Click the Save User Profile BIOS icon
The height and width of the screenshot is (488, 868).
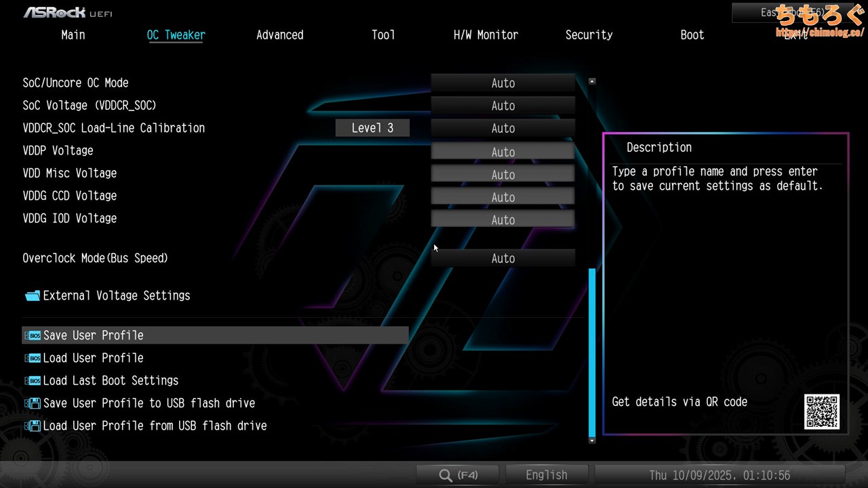32,335
